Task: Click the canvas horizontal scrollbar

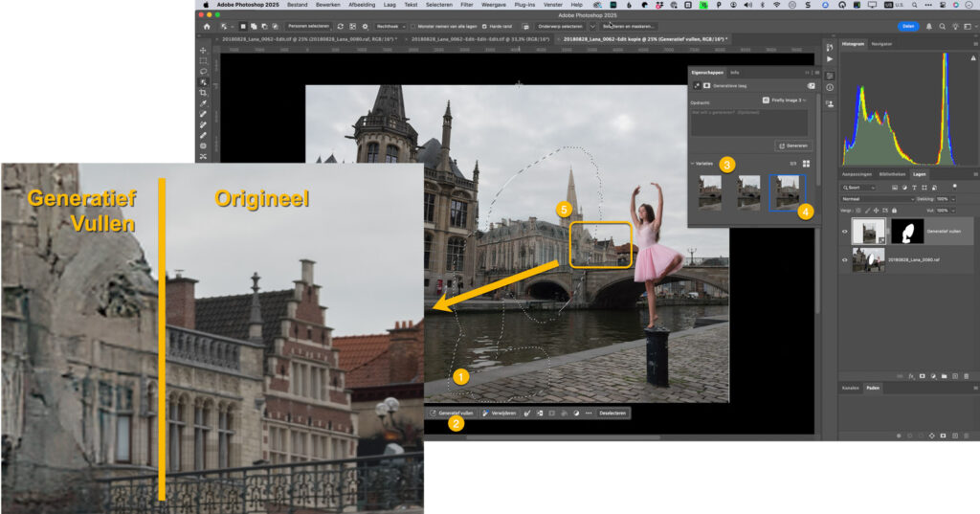Action: 563,437
